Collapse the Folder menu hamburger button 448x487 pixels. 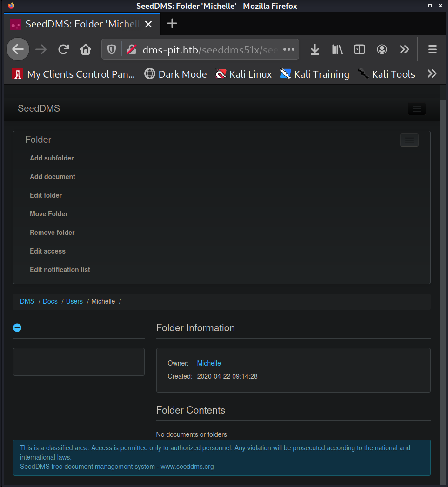pyautogui.click(x=409, y=140)
